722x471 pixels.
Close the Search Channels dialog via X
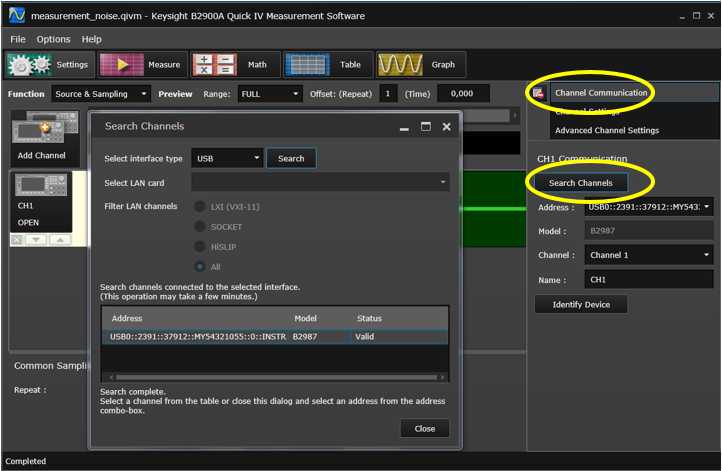[x=447, y=127]
